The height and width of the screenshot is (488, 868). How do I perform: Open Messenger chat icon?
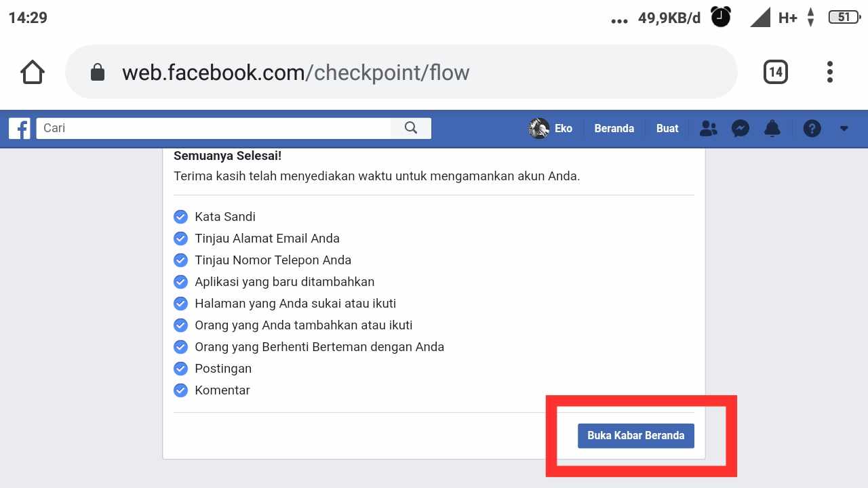[x=740, y=128]
